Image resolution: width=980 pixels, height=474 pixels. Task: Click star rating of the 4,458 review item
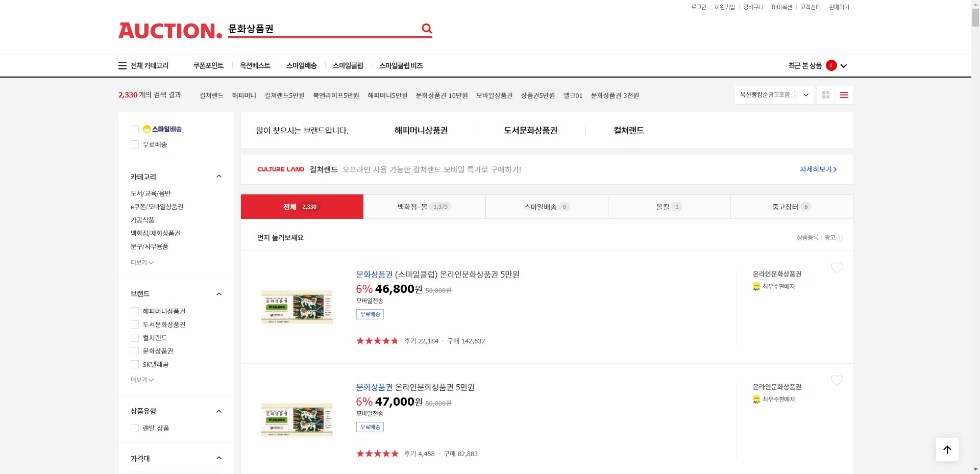pyautogui.click(x=377, y=454)
